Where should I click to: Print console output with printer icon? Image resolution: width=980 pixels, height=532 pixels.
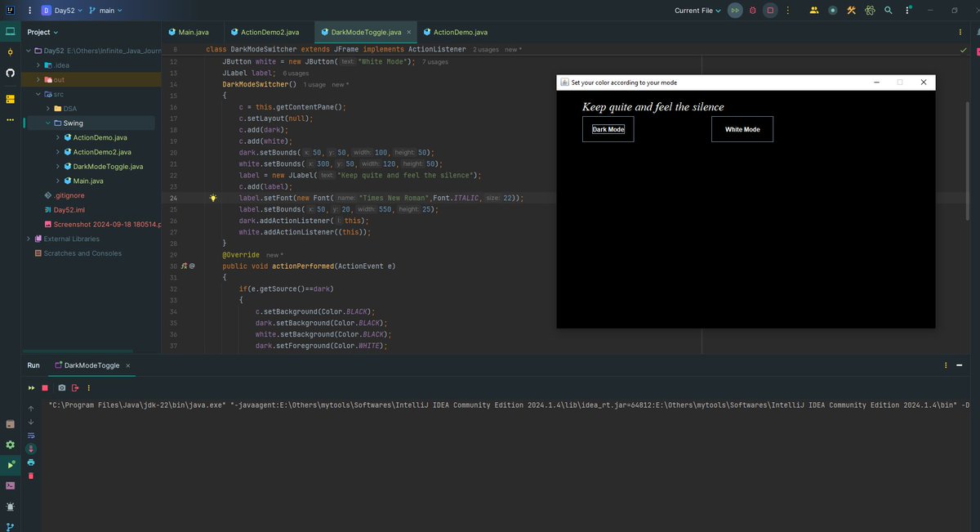tap(32, 462)
